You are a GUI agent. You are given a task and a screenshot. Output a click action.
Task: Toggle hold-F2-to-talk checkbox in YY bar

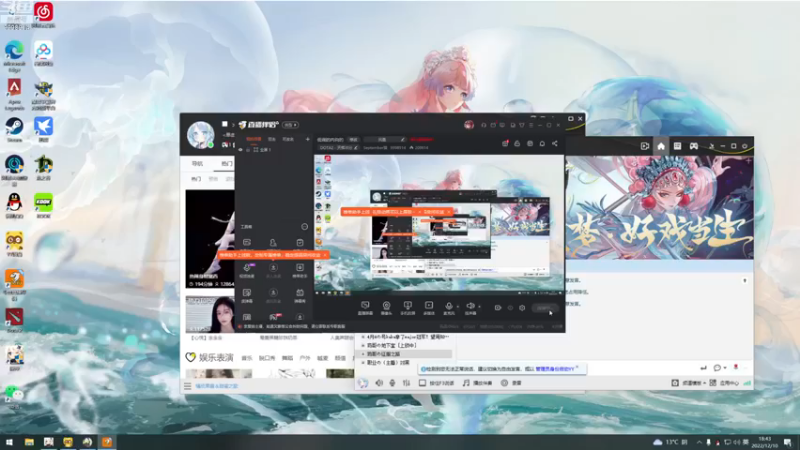(422, 383)
